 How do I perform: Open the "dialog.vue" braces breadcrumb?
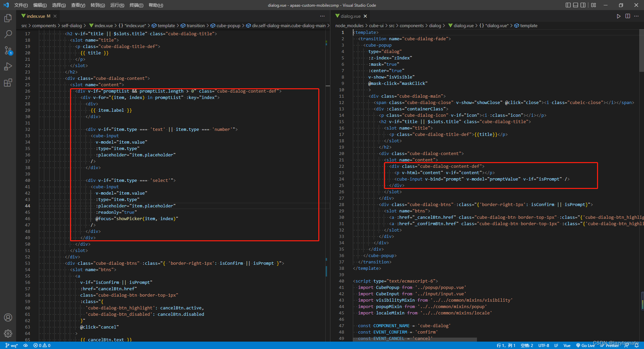click(x=494, y=26)
